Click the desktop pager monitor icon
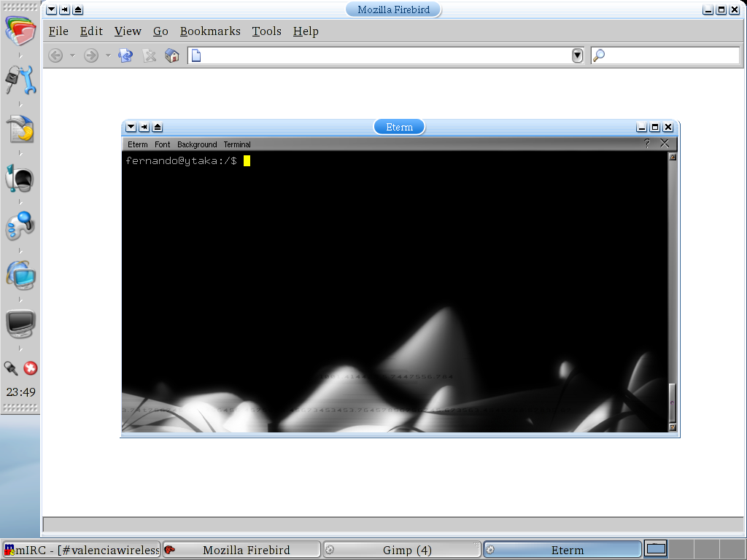Image resolution: width=747 pixels, height=560 pixels. (656, 549)
